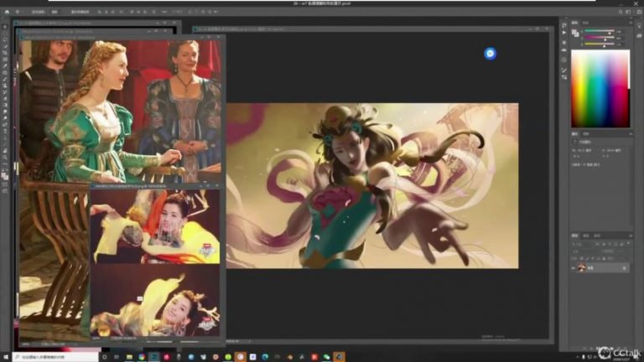Viewport: 644px width, 362px height.
Task: Click the Home icon in the options bar
Action: pyautogui.click(x=7, y=13)
